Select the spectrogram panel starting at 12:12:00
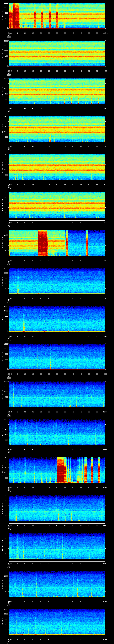This screenshot has height=644, width=114. 57,508
